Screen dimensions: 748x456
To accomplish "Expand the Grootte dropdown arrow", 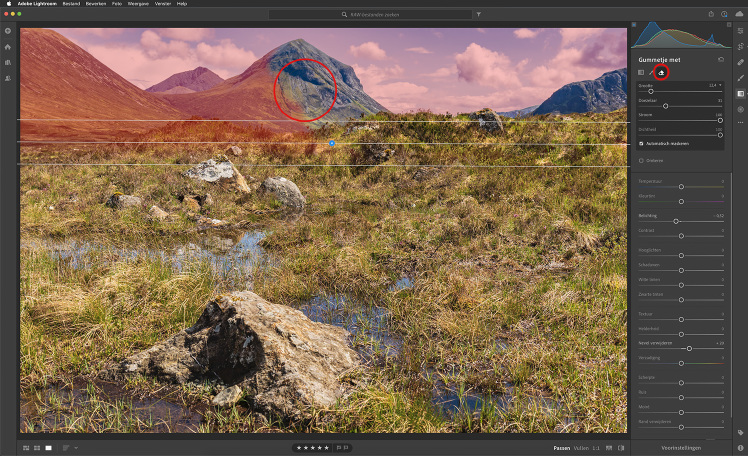I will (x=720, y=85).
